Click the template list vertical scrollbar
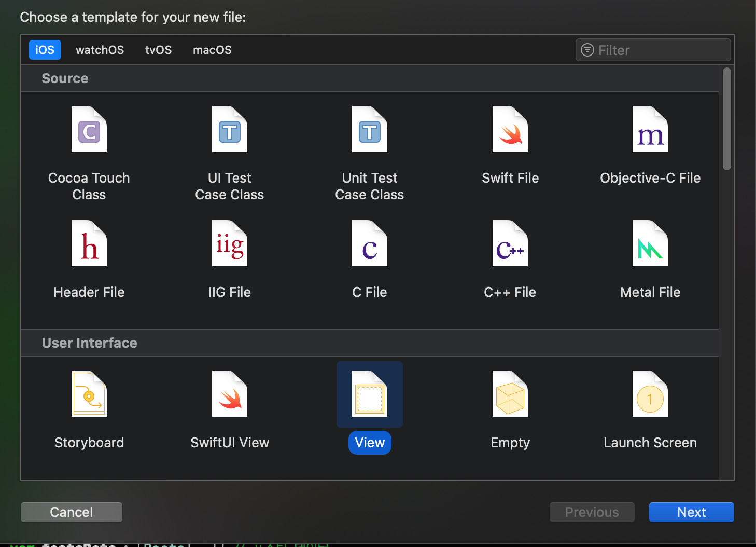This screenshot has width=756, height=547. (x=727, y=119)
